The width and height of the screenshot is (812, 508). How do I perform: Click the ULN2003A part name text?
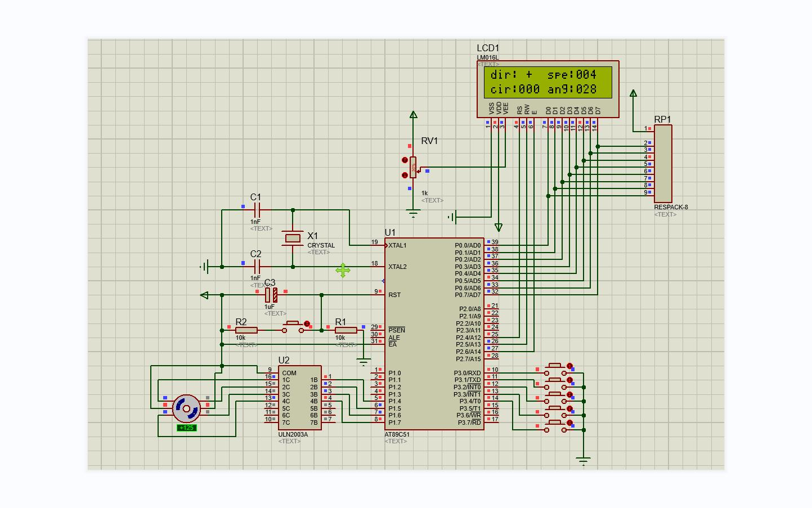293,434
